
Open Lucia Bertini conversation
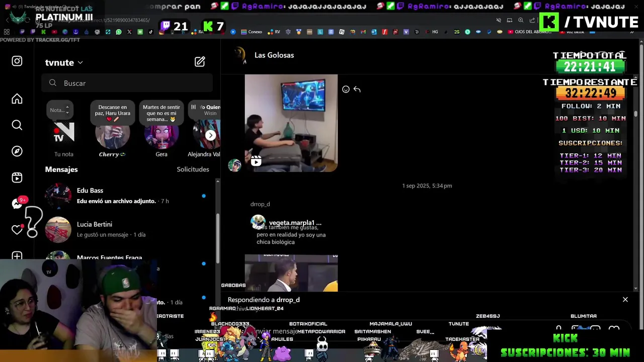click(128, 229)
